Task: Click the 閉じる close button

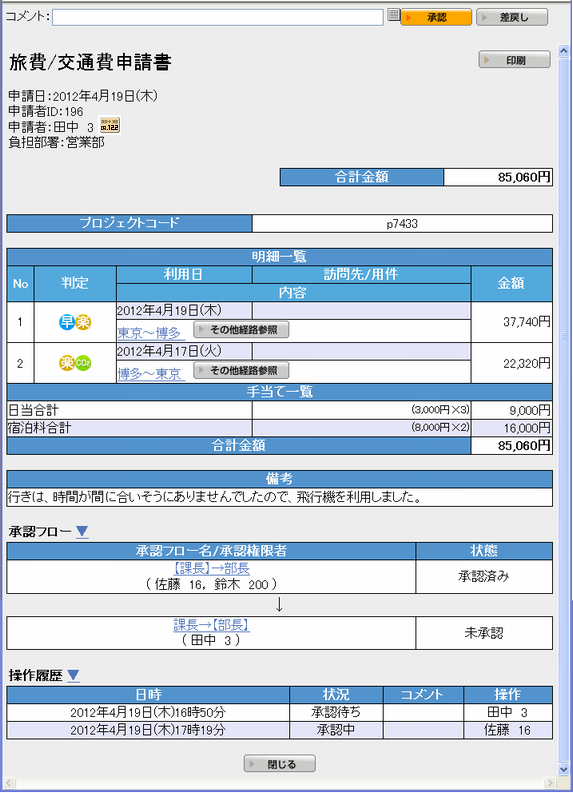Action: click(280, 764)
